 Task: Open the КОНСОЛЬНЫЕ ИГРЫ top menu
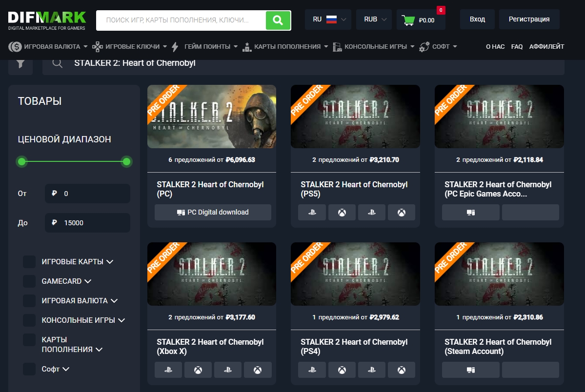[376, 47]
